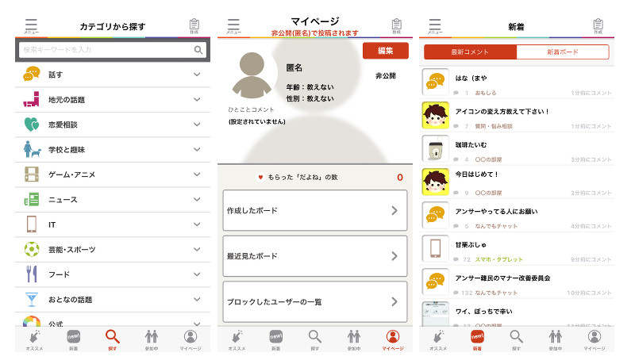635x364 pixels.
Task: Click the 検索キーワードを入力 search field
Action: 113,50
